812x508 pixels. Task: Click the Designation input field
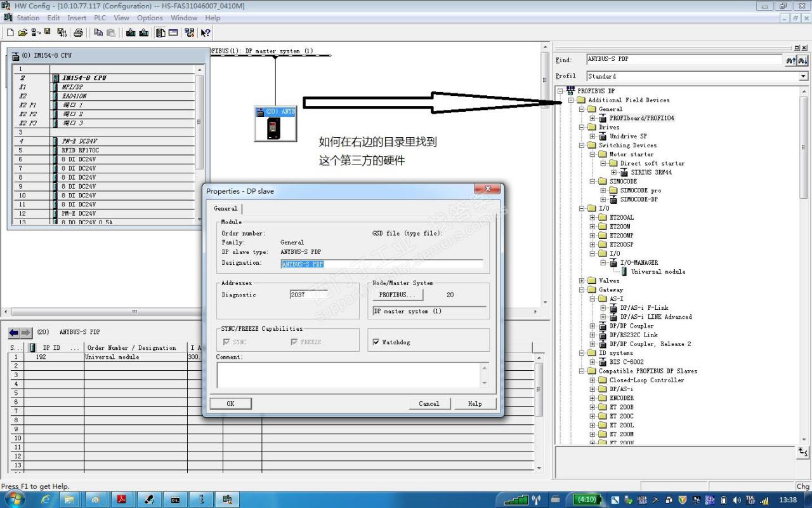tap(382, 264)
